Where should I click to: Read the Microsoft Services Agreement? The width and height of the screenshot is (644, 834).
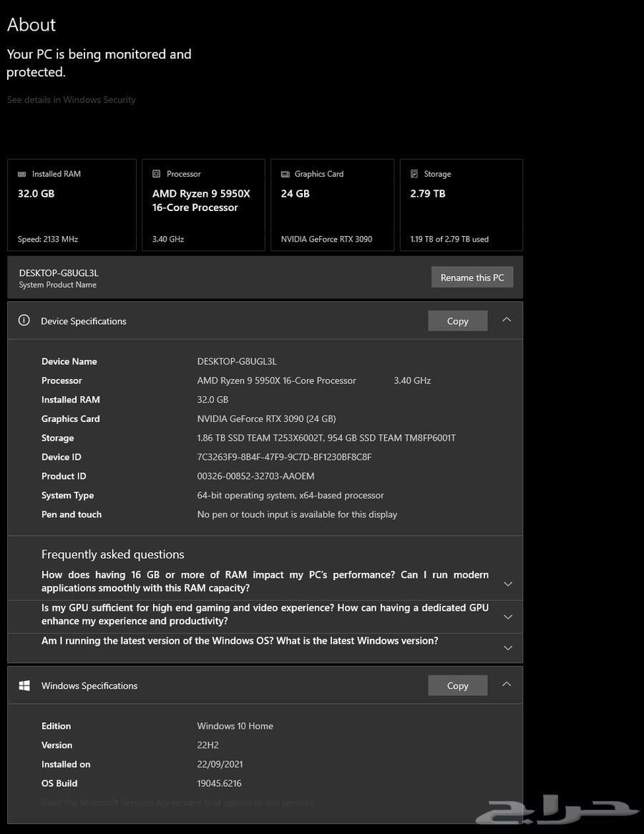coord(177,802)
